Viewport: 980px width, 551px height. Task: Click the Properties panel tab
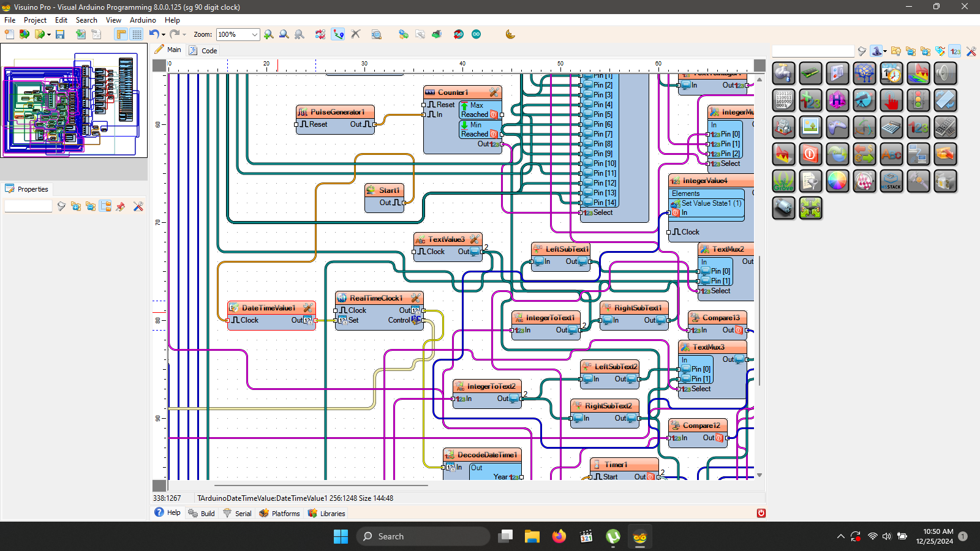pyautogui.click(x=27, y=189)
